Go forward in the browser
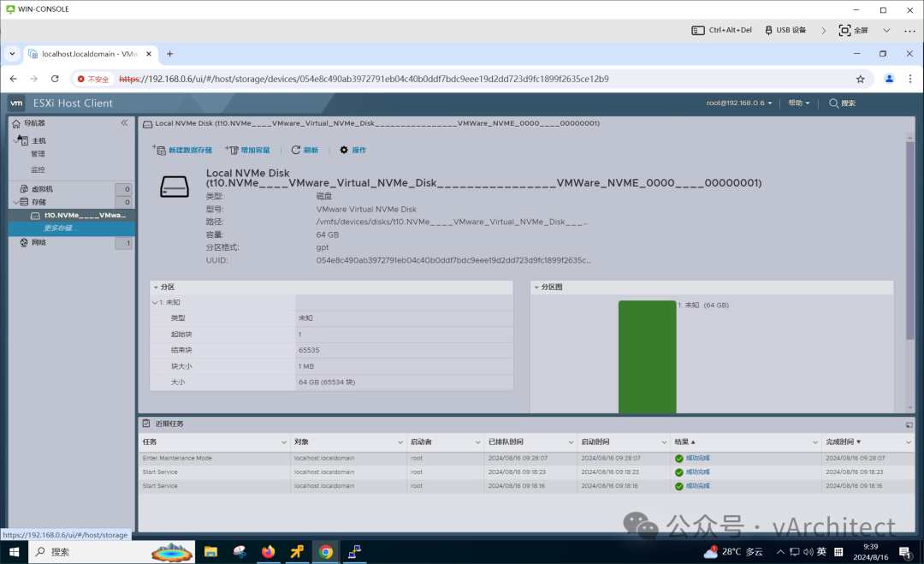Screen dimensions: 924x564 33,79
